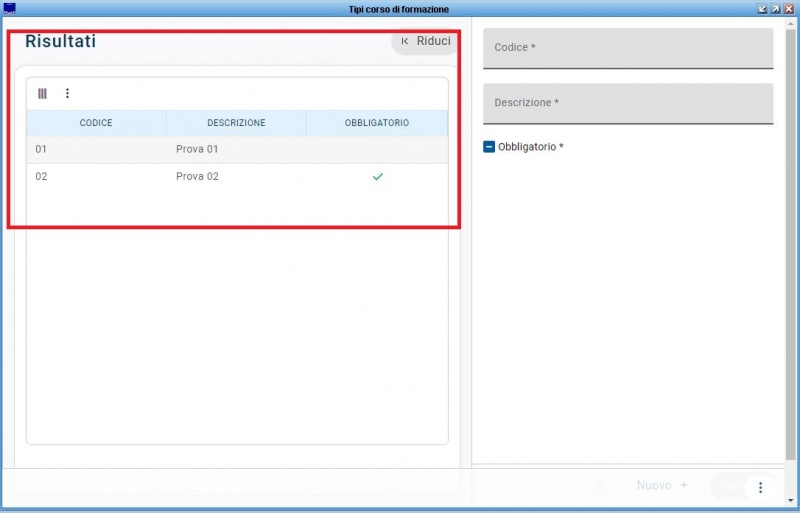
Task: Select the row with code 01
Action: (237, 150)
